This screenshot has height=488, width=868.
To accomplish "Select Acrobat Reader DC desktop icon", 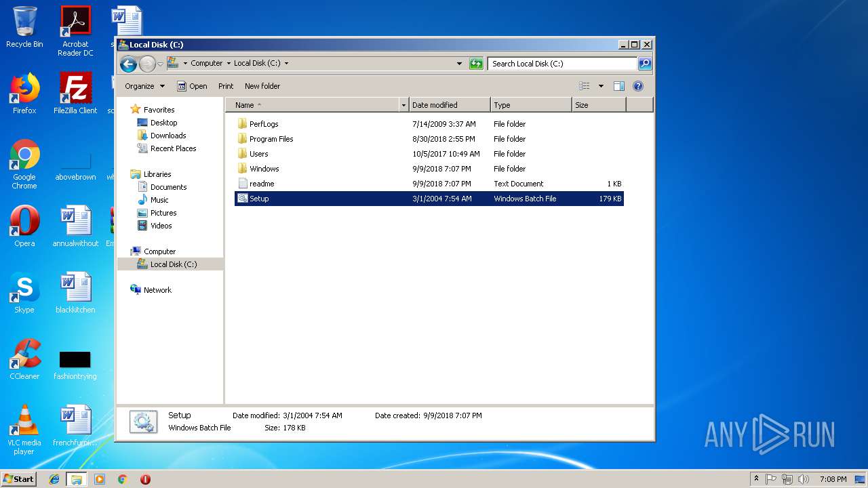I will (x=75, y=31).
